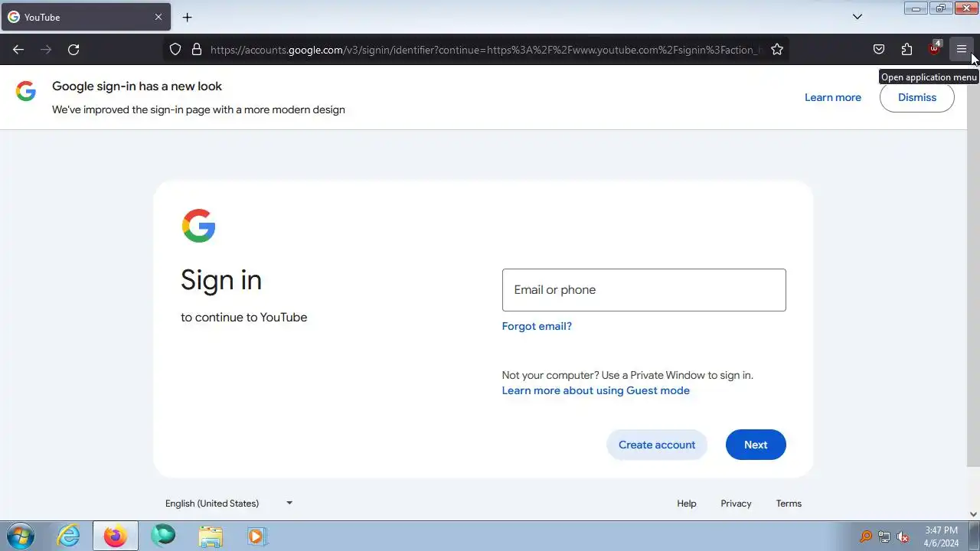980x551 pixels.
Task: Reload the page with the refresh icon
Action: point(73,50)
